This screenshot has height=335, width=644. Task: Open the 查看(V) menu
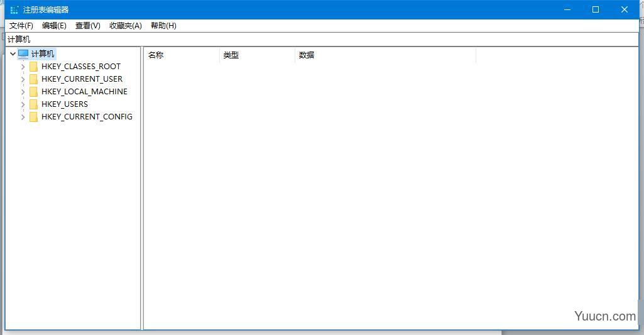[87, 26]
